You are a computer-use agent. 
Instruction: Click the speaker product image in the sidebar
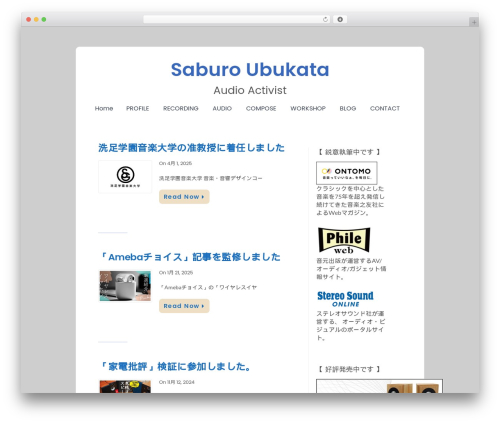pos(379,386)
